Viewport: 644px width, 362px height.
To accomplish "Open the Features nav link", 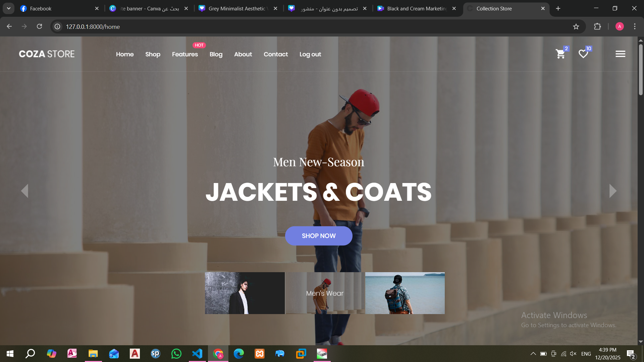I will [185, 54].
